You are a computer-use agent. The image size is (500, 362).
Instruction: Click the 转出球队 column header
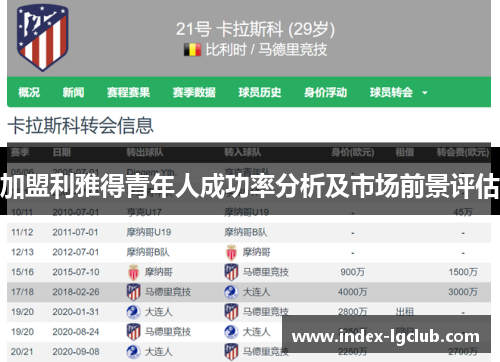click(145, 152)
